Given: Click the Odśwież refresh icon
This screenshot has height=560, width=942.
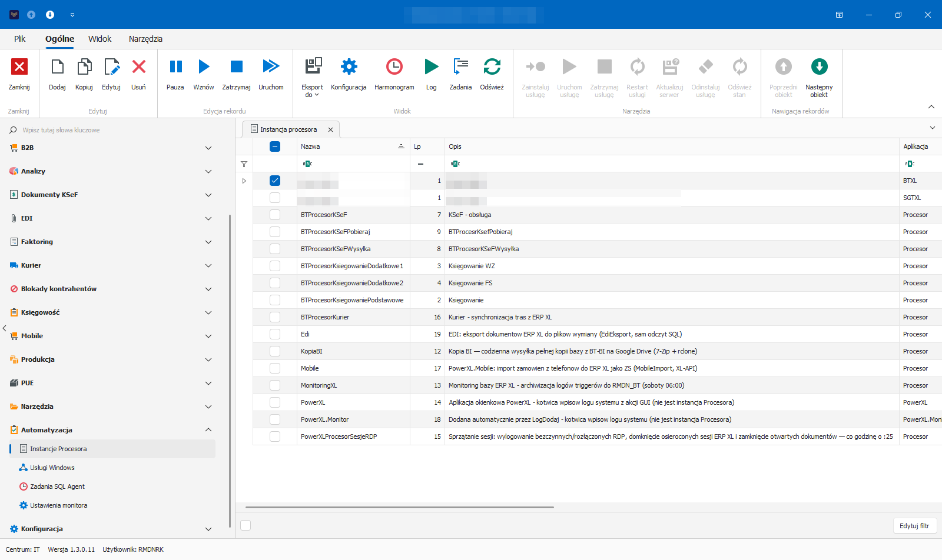Looking at the screenshot, I should [x=492, y=66].
